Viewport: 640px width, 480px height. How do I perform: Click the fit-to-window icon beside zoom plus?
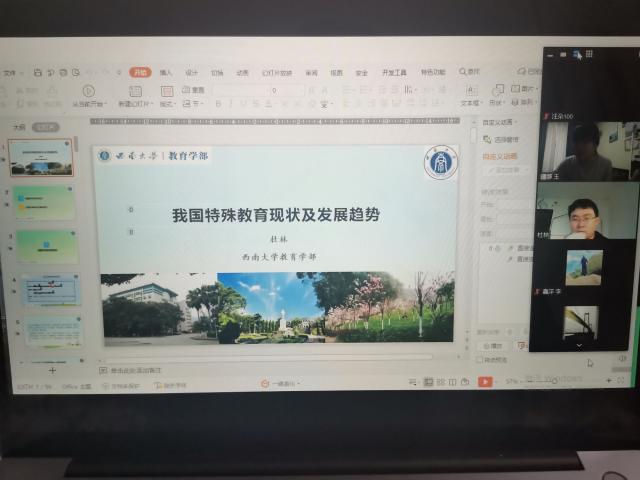[x=620, y=380]
